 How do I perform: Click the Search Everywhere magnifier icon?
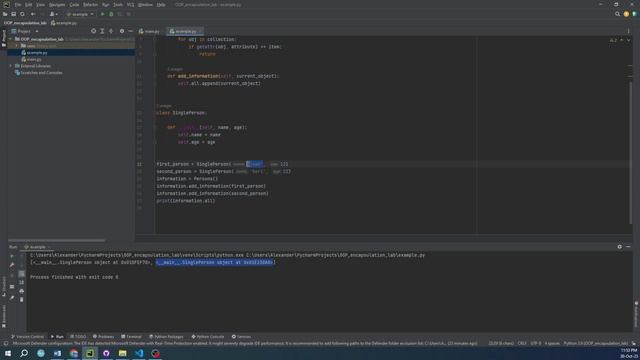click(617, 14)
